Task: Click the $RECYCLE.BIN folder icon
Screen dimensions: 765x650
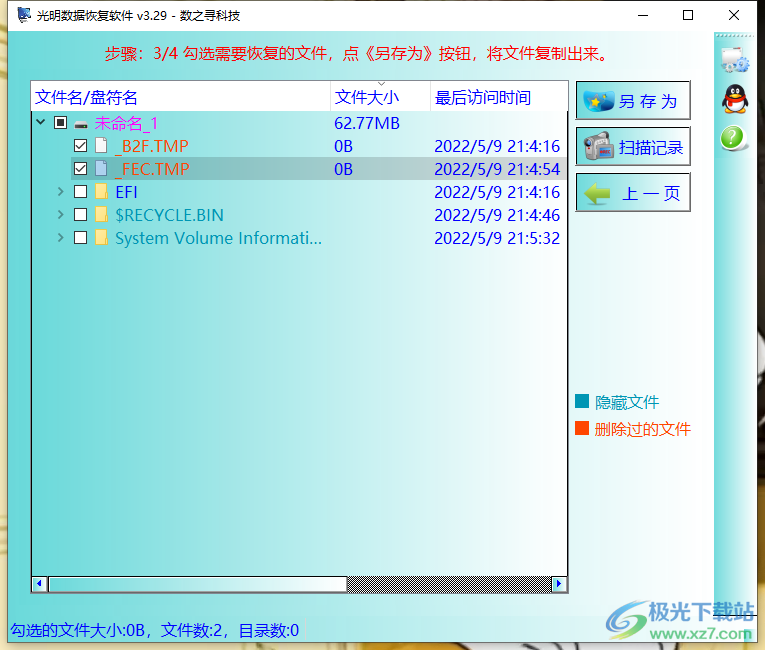Action: 101,214
